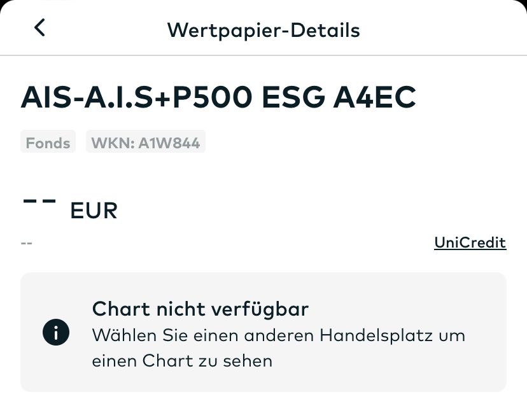Click the 'Chart nicht verfügbar' heading
Image resolution: width=527 pixels, height=420 pixels.
click(x=200, y=309)
